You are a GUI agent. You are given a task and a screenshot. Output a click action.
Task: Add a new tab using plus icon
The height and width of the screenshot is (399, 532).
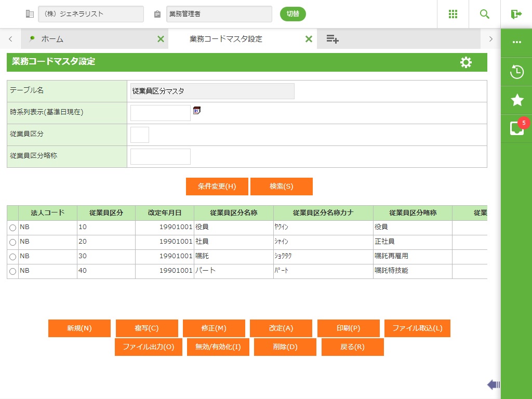(x=332, y=39)
